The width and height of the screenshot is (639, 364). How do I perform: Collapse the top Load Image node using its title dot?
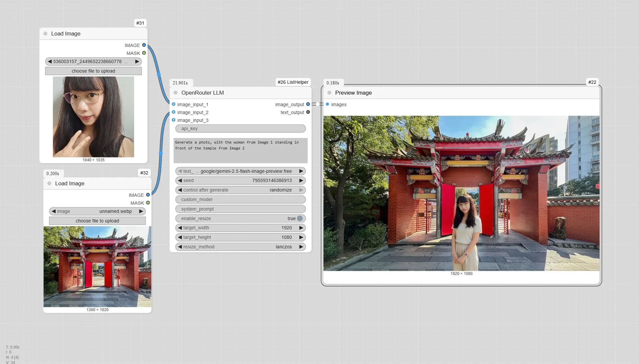[x=45, y=34]
